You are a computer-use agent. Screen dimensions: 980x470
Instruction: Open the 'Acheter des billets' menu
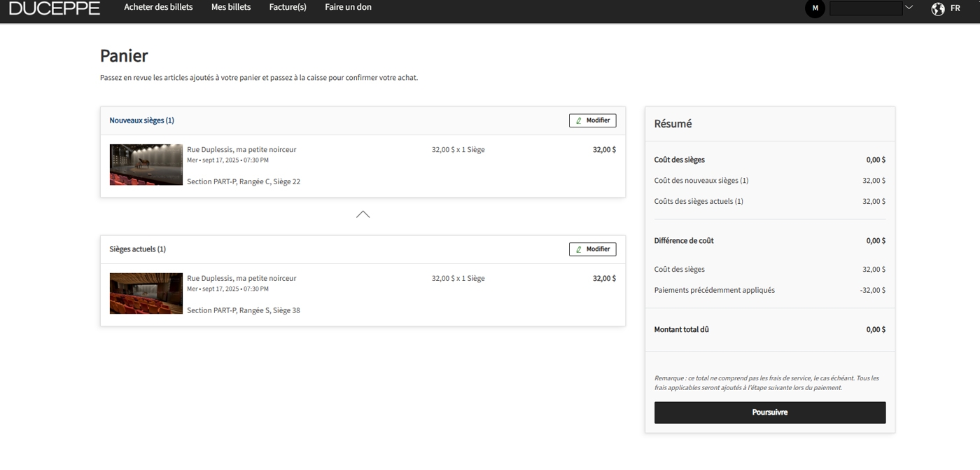(158, 7)
